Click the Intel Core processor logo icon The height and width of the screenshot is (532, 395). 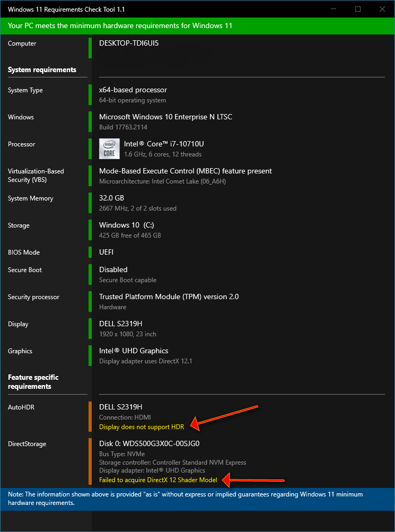(109, 149)
